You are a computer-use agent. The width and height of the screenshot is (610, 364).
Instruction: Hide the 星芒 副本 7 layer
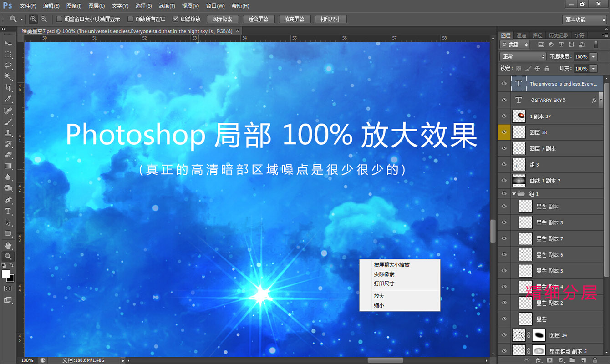(504, 238)
